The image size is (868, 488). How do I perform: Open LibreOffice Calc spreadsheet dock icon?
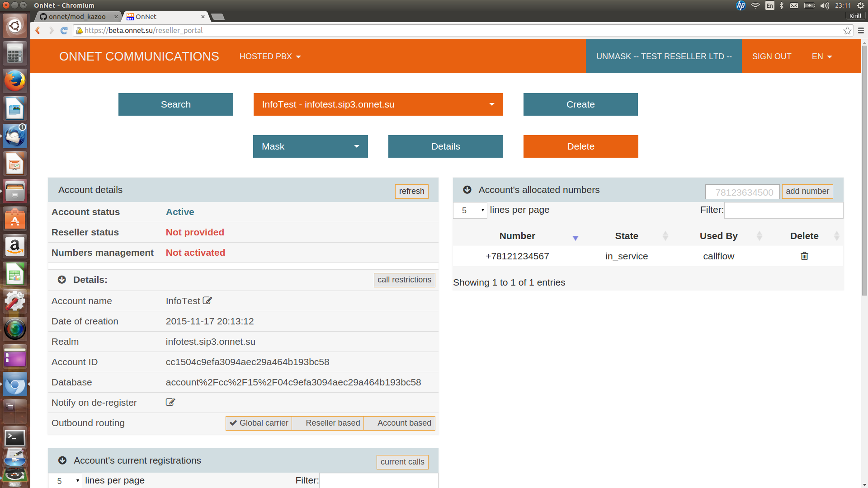[15, 274]
